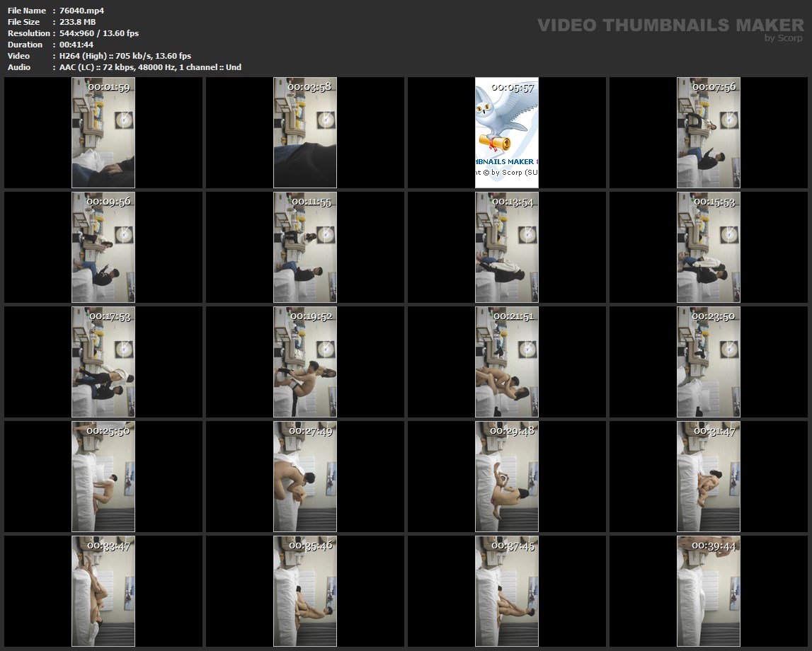Click the 00:15:53 timestamp label

pos(714,202)
